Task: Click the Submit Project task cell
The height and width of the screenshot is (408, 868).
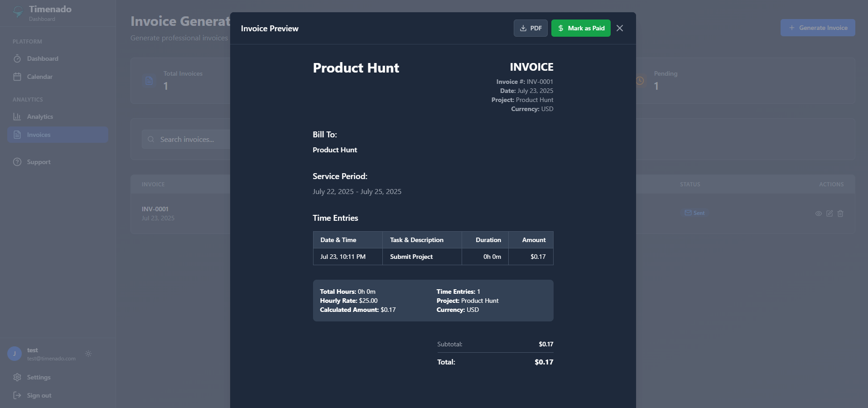Action: coord(422,257)
